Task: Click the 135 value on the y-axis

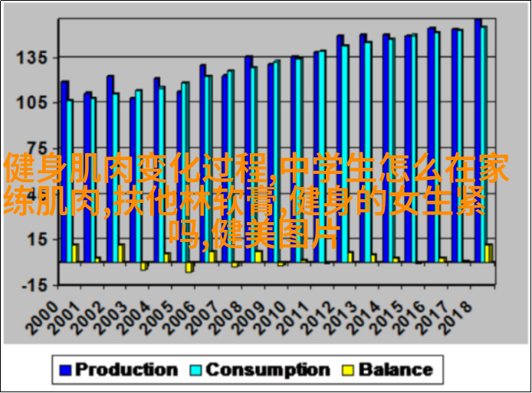Action: pyautogui.click(x=32, y=57)
